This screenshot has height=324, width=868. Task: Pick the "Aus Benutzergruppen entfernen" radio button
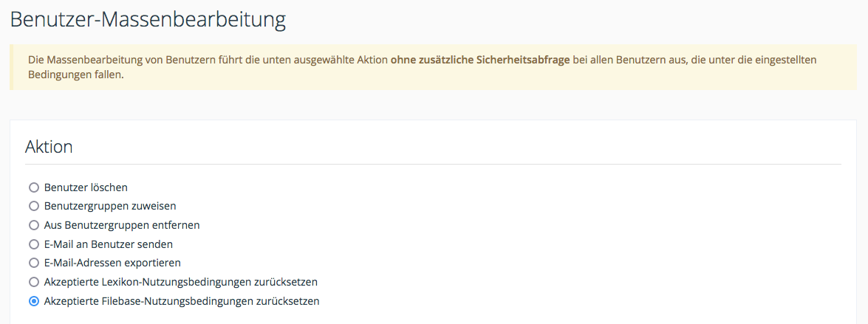point(33,225)
